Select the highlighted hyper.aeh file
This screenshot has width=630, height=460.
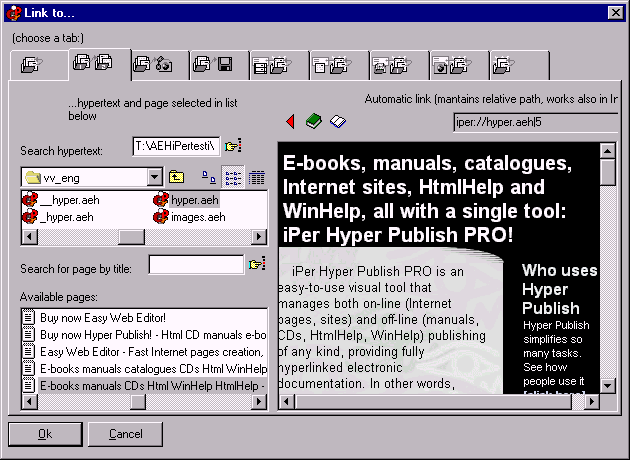click(186, 200)
